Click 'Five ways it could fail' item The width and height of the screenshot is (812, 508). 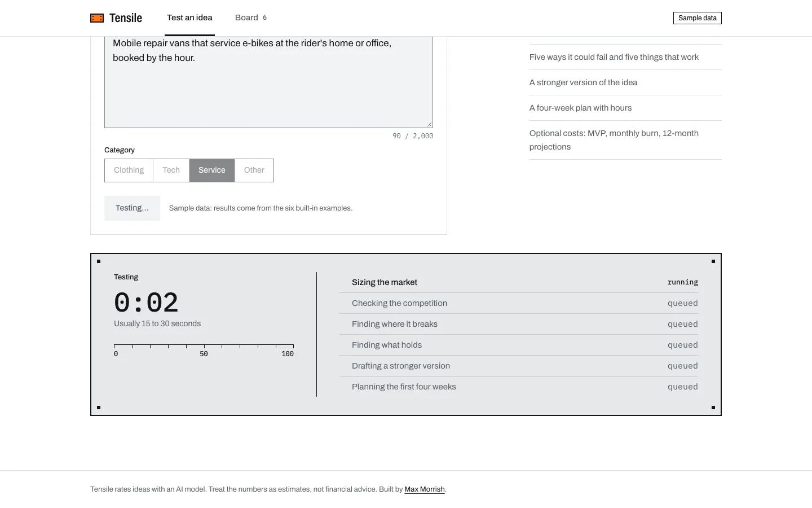[625, 57]
